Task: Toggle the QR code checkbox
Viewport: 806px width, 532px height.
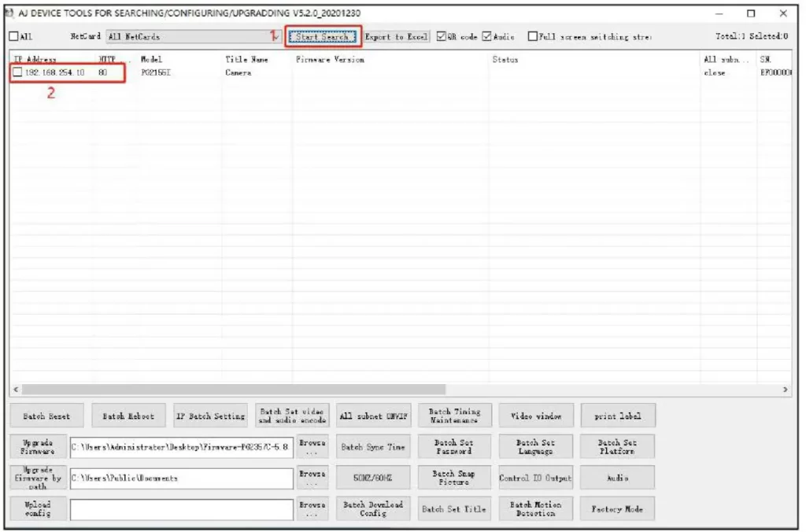Action: click(441, 36)
